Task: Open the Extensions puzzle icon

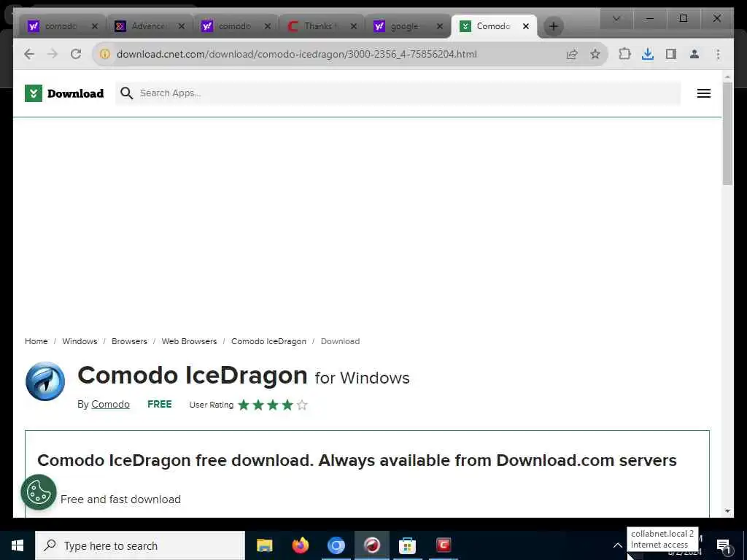Action: click(624, 54)
